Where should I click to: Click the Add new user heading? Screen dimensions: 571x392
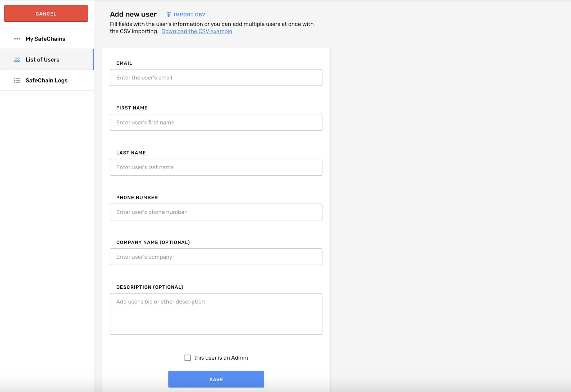click(133, 14)
